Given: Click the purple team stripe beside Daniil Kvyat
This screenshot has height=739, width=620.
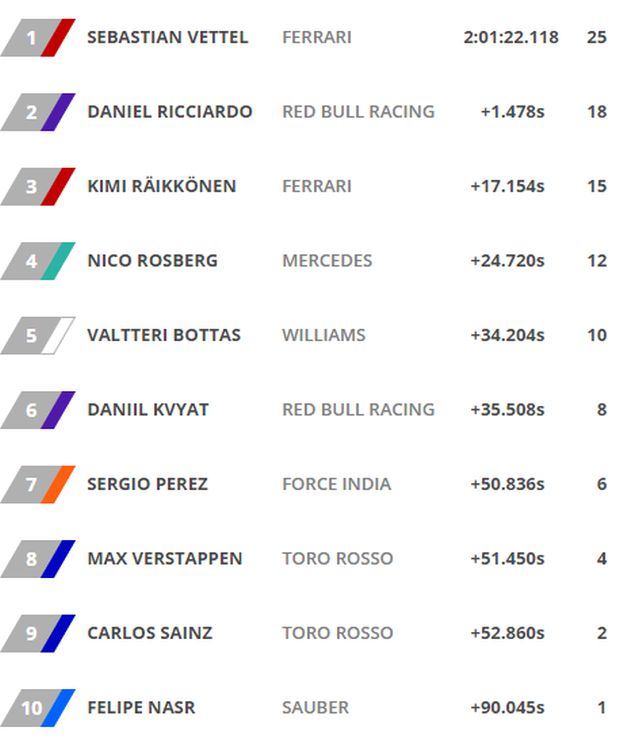Looking at the screenshot, I should (59, 410).
